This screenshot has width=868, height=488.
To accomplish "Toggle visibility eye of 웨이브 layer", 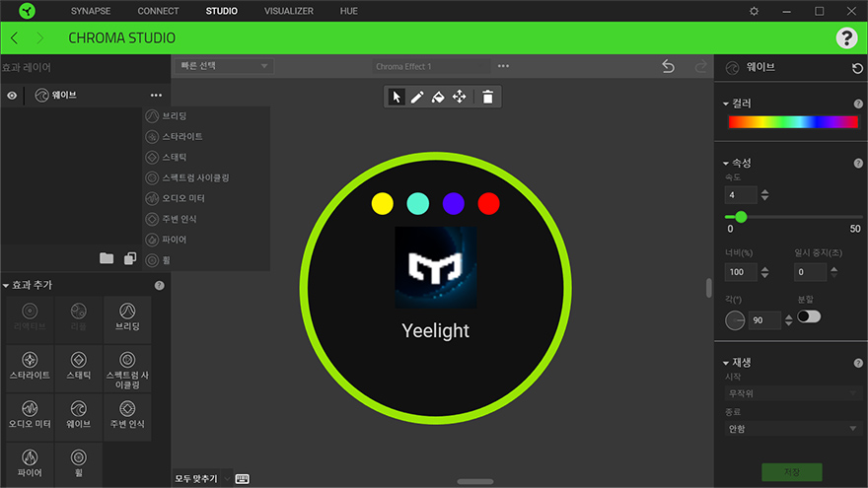I will pyautogui.click(x=12, y=96).
